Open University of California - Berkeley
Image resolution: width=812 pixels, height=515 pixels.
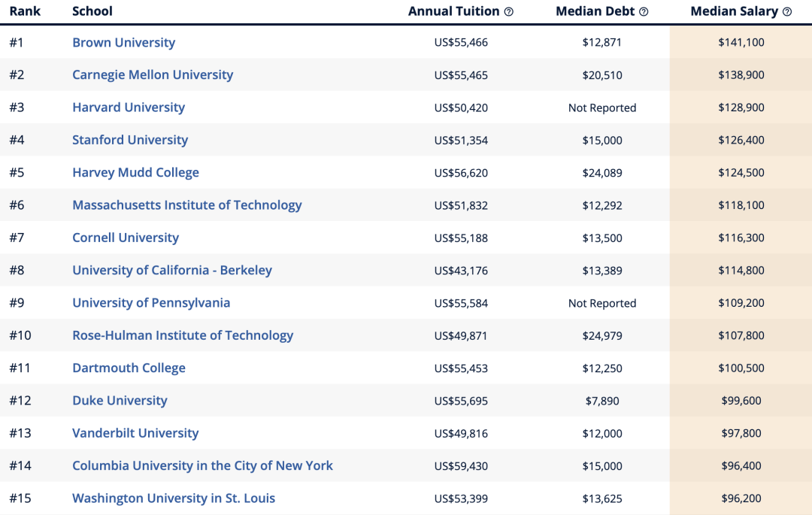[x=172, y=271]
